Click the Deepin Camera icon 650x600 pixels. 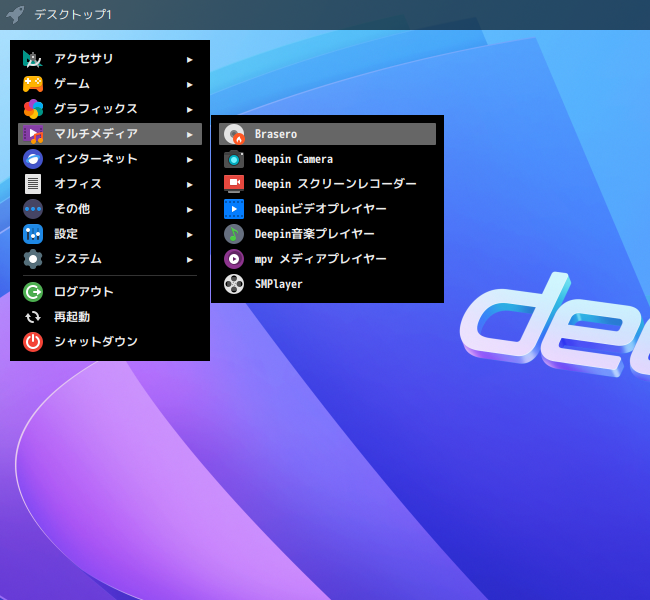(234, 159)
